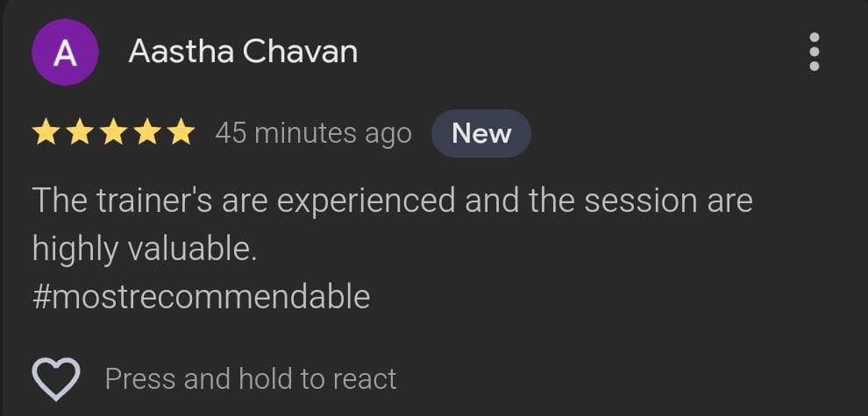Screen dimensions: 868x416
Task: Click the review's first line about trainers
Action: tap(392, 201)
